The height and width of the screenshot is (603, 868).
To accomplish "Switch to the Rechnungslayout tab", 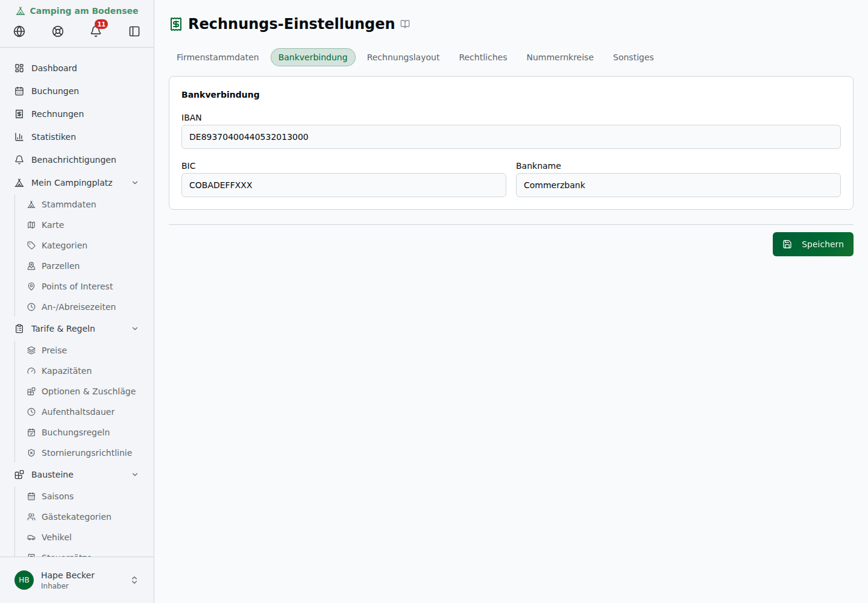I will [x=403, y=57].
